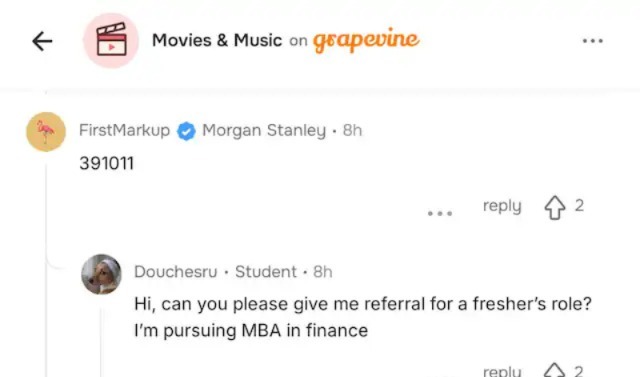Go back using the left arrow
The width and height of the screenshot is (640, 377).
pos(42,41)
